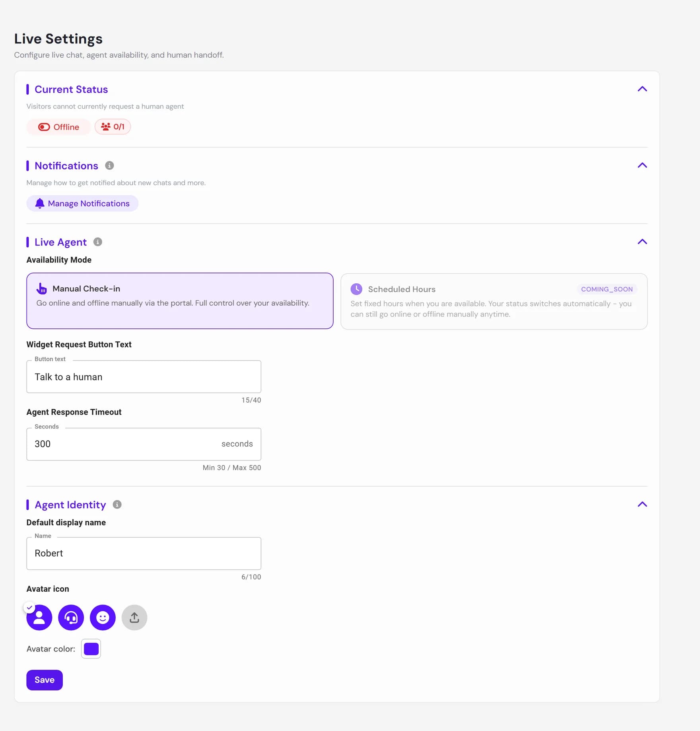Image resolution: width=700 pixels, height=731 pixels.
Task: Select the smiley face avatar icon
Action: [103, 618]
